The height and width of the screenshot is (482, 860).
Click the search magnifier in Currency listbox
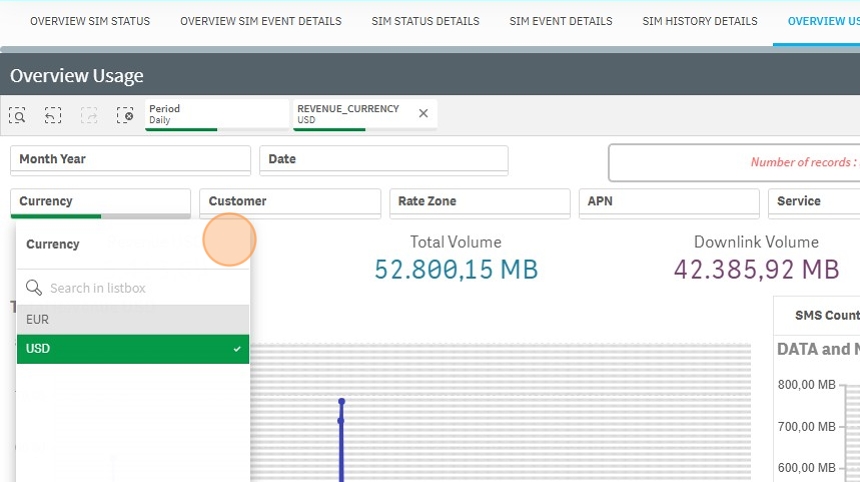click(x=34, y=288)
